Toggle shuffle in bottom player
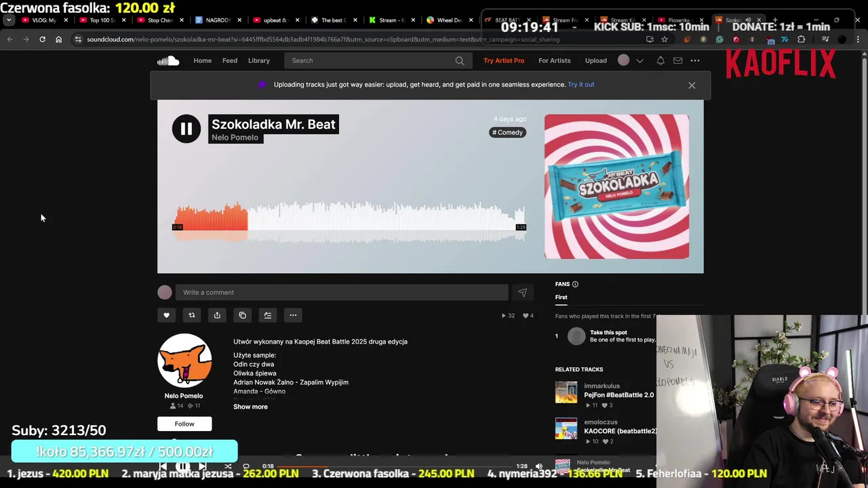The width and height of the screenshot is (868, 488). tap(228, 466)
